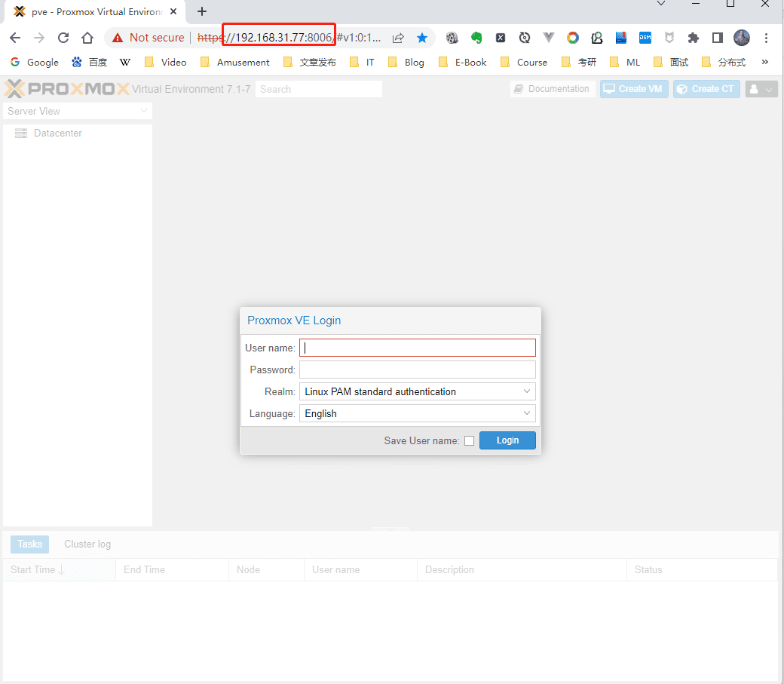Click the Create CT button
Image resolution: width=784 pixels, height=684 pixels.
pos(706,89)
